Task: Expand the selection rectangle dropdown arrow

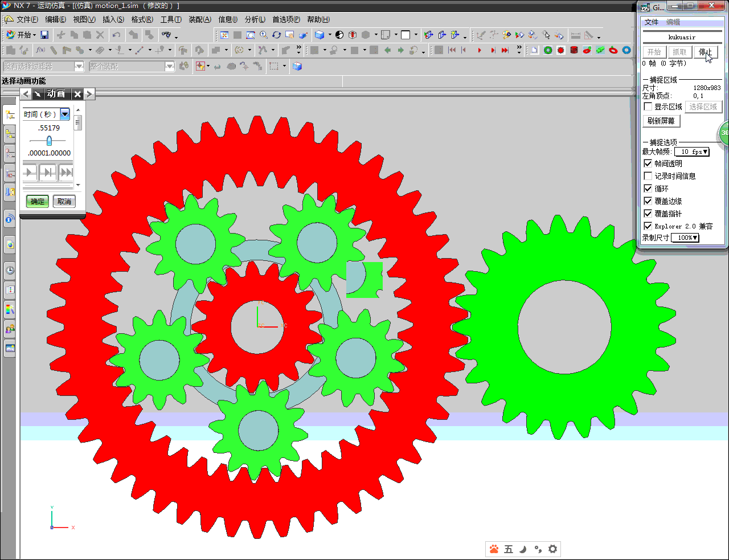Action: (x=284, y=67)
